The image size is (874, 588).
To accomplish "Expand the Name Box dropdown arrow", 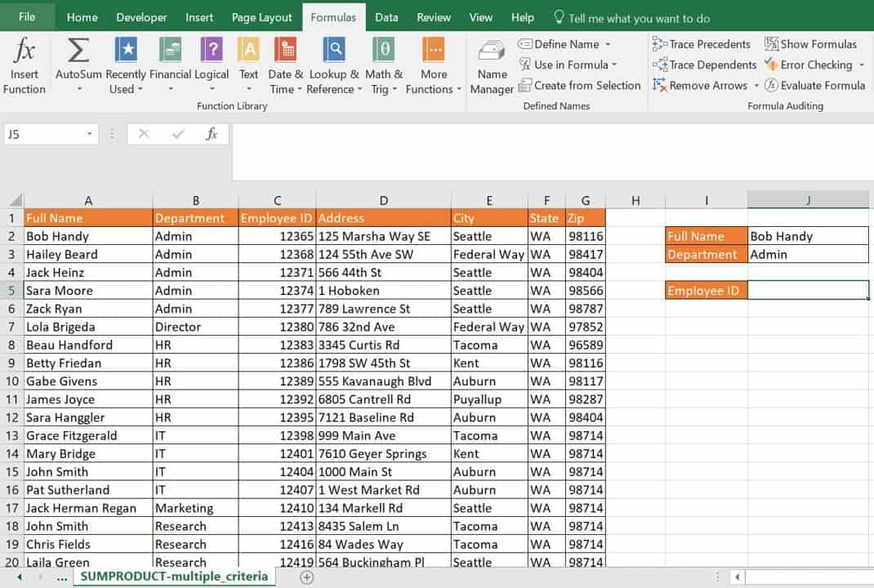I will [x=89, y=134].
